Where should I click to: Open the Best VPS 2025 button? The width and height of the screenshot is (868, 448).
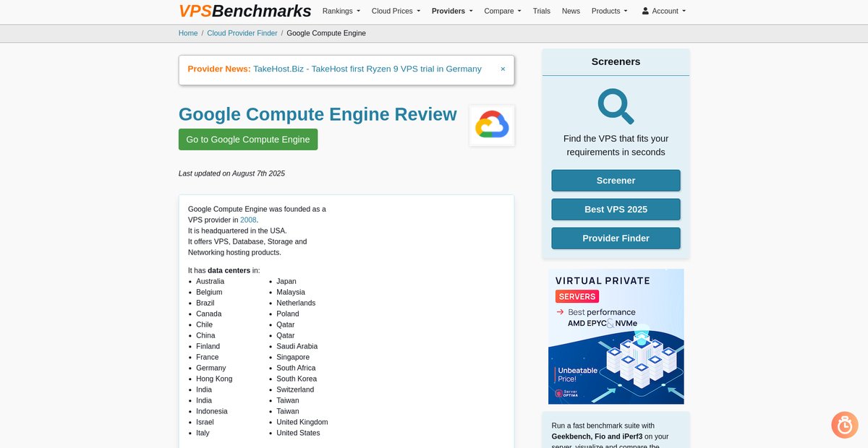tap(616, 210)
